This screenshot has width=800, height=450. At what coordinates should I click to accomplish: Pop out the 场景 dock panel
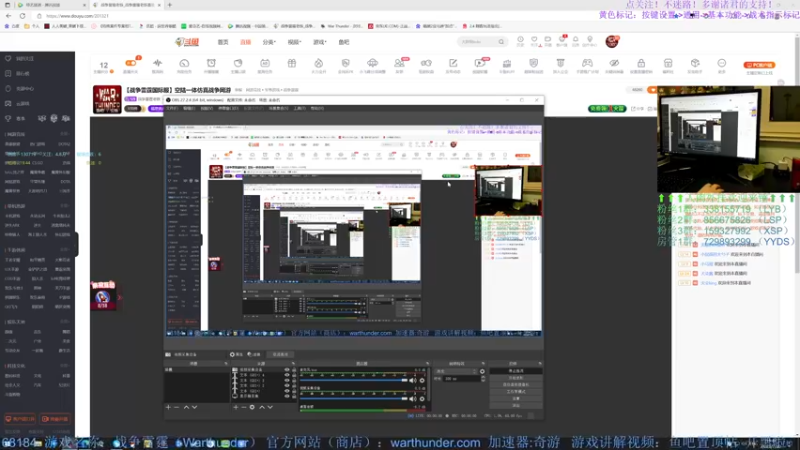coord(226,364)
